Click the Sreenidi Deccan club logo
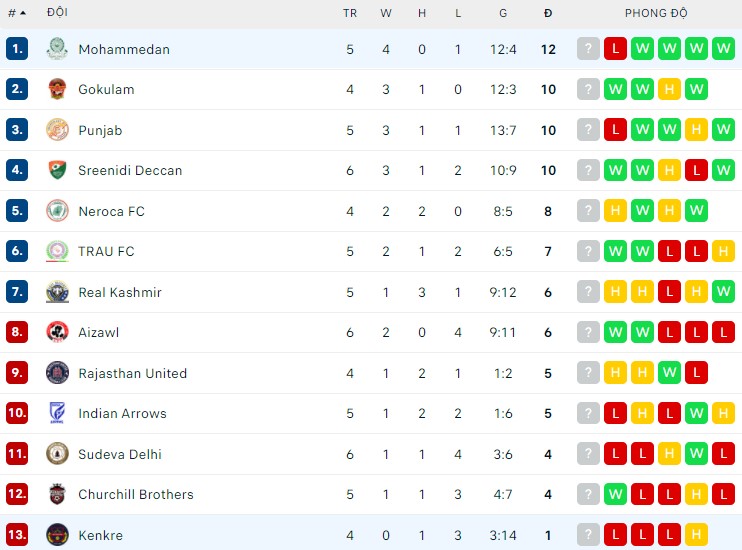Image resolution: width=742 pixels, height=550 pixels. pos(57,170)
